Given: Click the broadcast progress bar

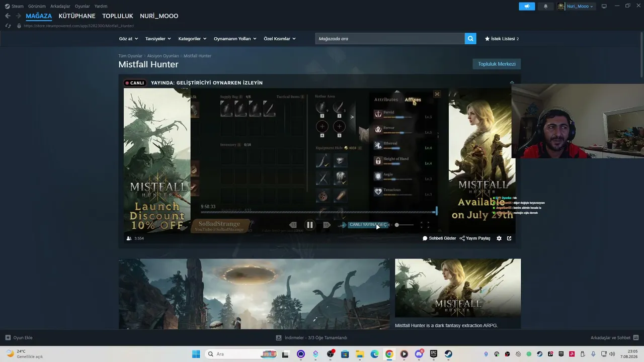Looking at the screenshot, I should tap(318, 212).
